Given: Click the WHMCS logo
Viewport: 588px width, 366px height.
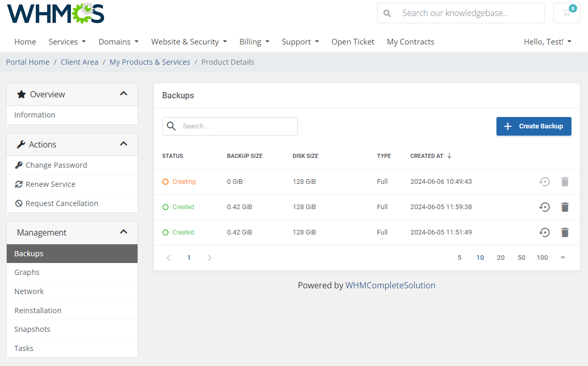Looking at the screenshot, I should click(55, 14).
